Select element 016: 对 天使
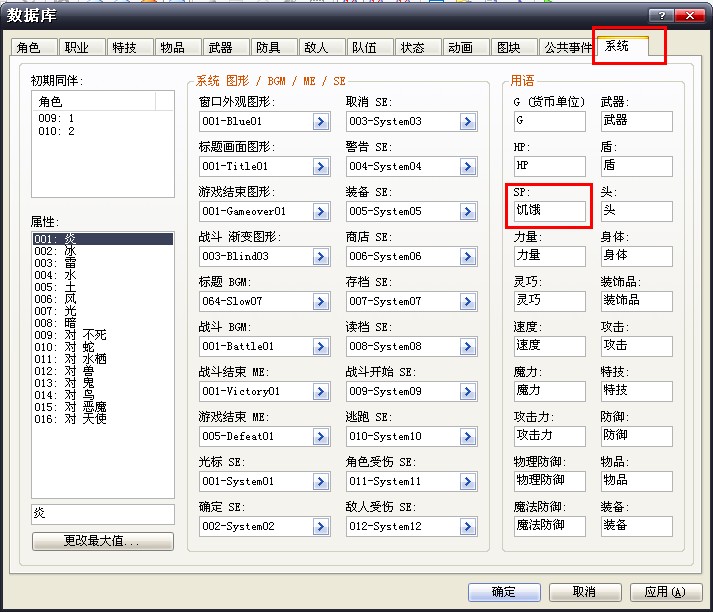Screen dimensions: 713x612 point(103,419)
